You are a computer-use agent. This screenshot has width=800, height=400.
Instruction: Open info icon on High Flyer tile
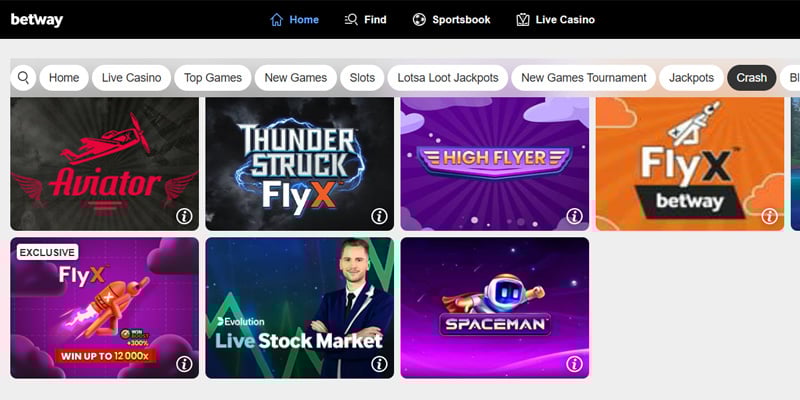point(574,216)
